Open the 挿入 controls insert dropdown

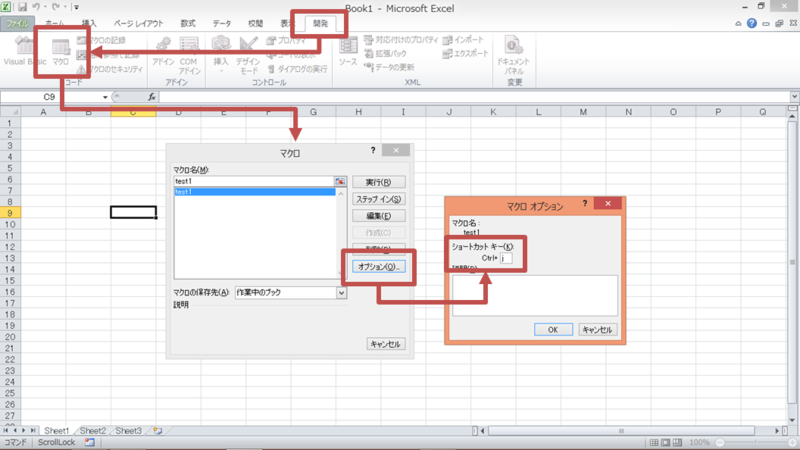[x=221, y=55]
